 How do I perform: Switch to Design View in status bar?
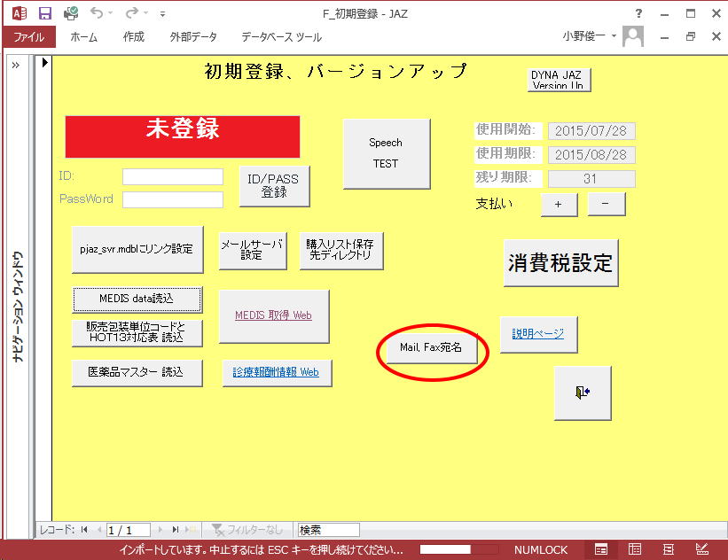pyautogui.click(x=702, y=549)
